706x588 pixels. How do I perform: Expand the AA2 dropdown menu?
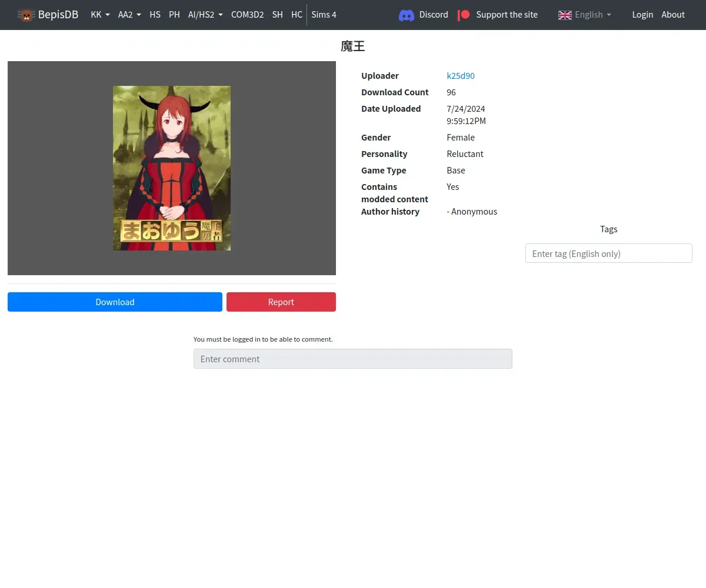(129, 15)
